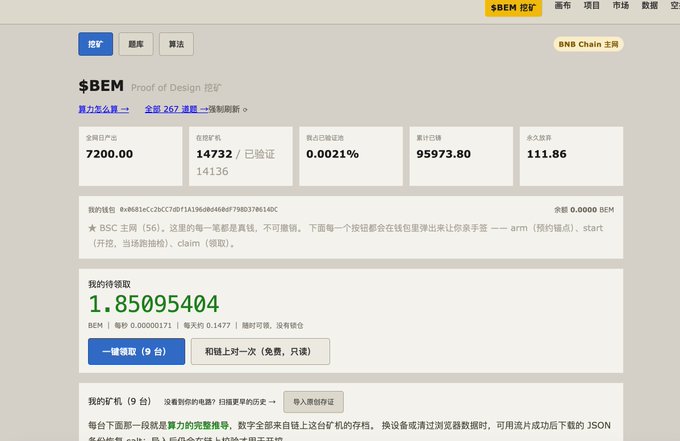Viewport: 680px width, 441px height.
Task: Click the 已验证 count 14136
Action: click(x=212, y=171)
